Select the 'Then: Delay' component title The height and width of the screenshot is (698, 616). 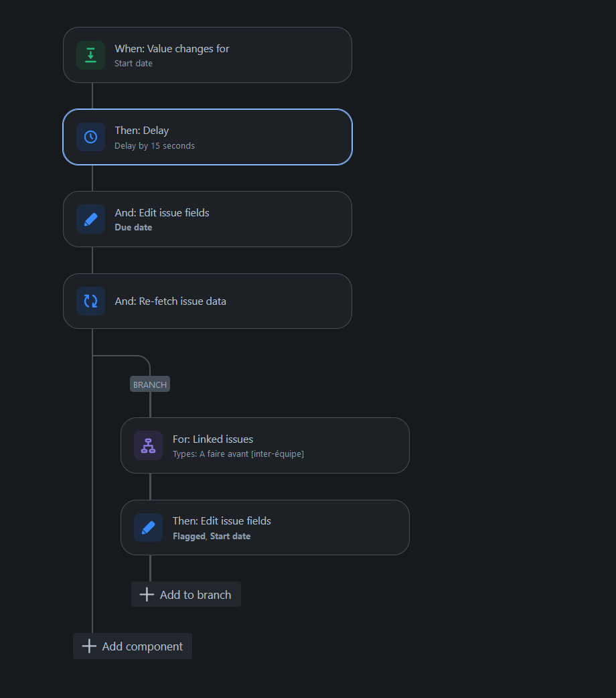coord(141,131)
